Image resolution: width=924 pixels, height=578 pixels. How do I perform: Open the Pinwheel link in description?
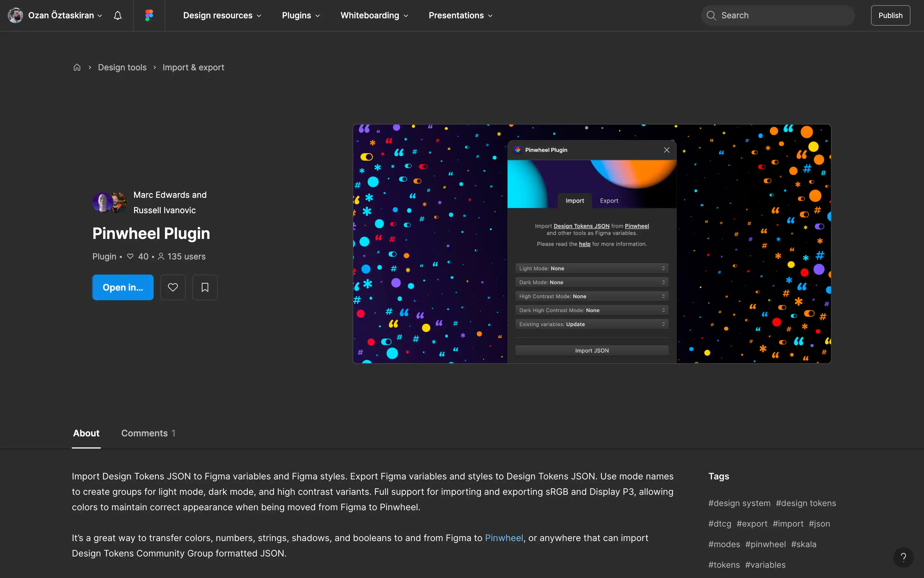[504, 538]
